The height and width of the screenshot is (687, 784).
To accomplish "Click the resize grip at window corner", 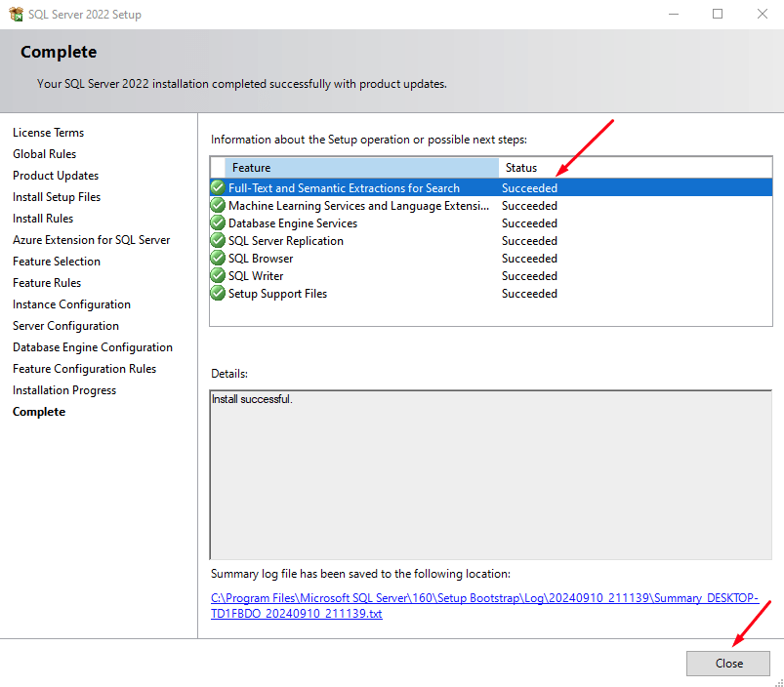I will tap(779, 682).
